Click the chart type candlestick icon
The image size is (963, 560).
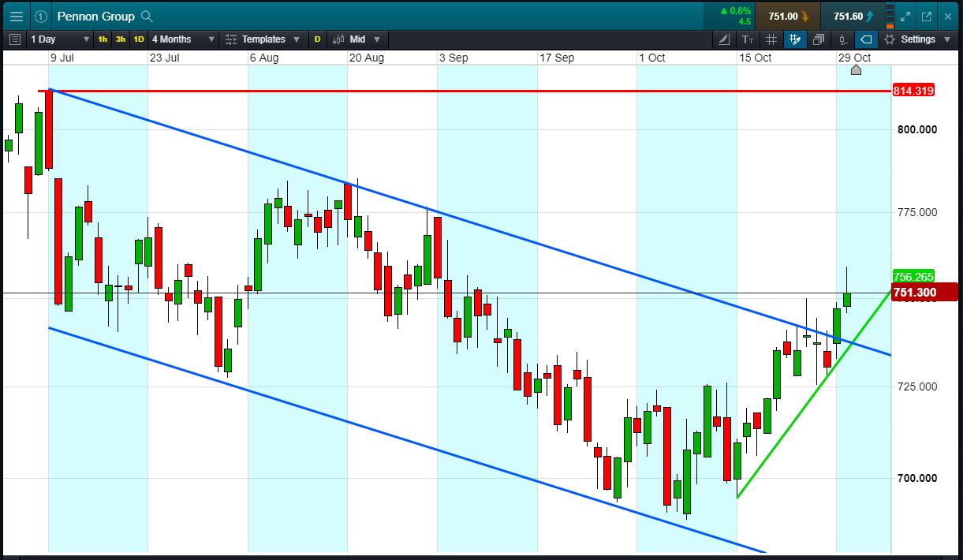coord(843,39)
